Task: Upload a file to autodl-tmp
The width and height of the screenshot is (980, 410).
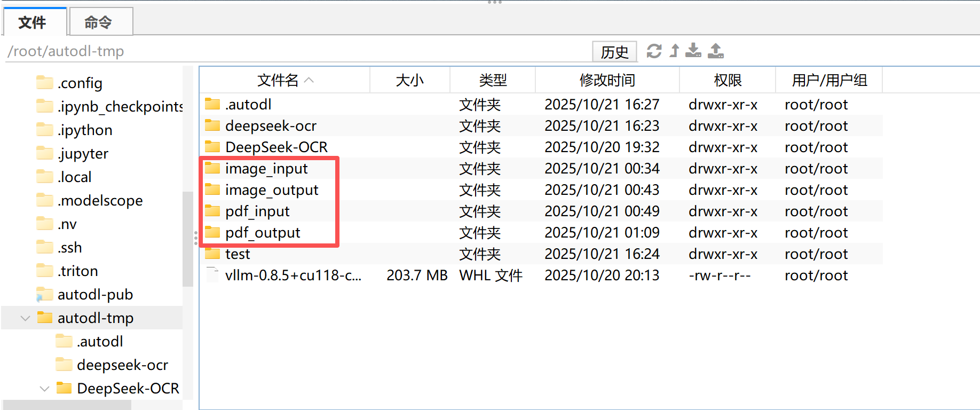Action: pyautogui.click(x=715, y=51)
